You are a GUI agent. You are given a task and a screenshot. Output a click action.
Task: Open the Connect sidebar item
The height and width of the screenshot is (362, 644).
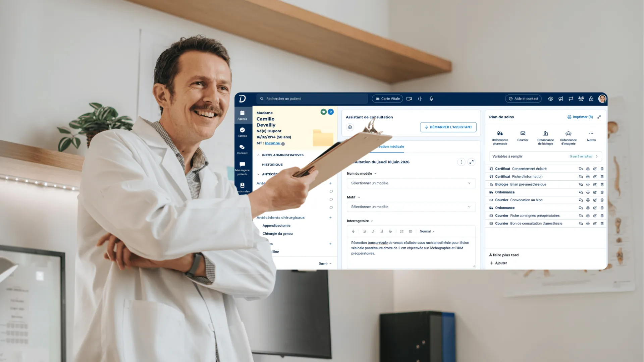click(x=242, y=149)
